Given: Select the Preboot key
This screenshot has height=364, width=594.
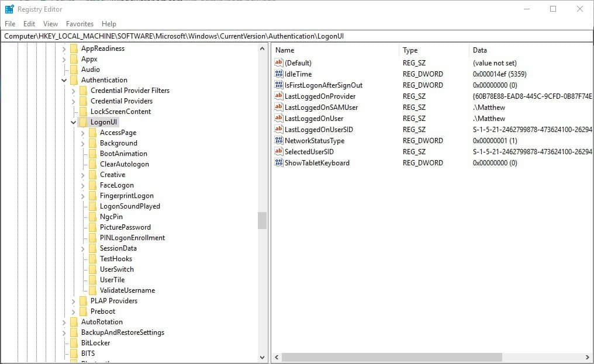Looking at the screenshot, I should 103,311.
